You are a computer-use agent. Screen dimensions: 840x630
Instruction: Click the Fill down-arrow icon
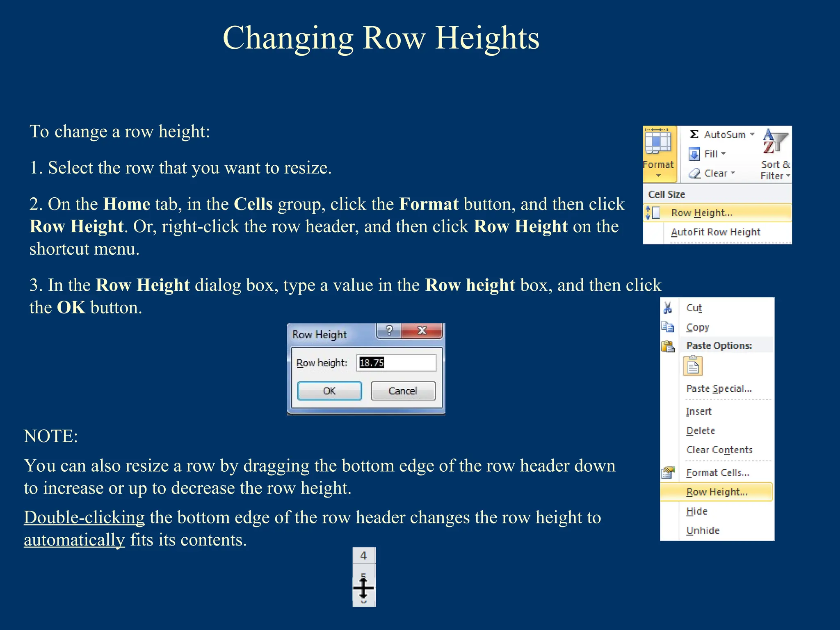coord(694,154)
